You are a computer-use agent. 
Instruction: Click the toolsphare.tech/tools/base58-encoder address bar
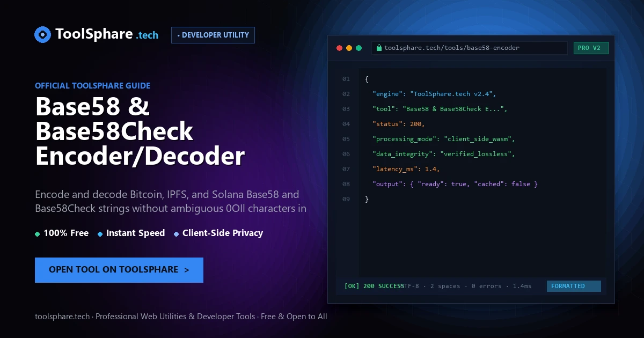470,48
